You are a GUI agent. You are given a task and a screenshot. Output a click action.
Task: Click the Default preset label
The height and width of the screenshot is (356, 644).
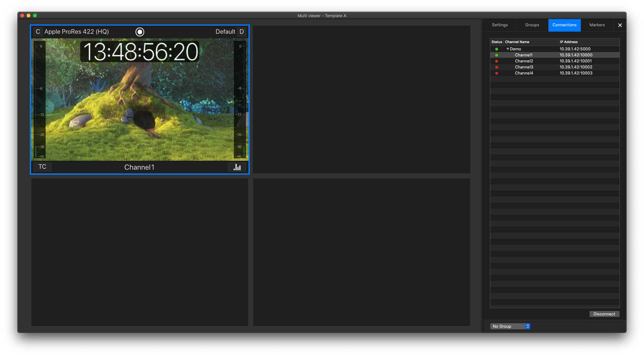[225, 32]
